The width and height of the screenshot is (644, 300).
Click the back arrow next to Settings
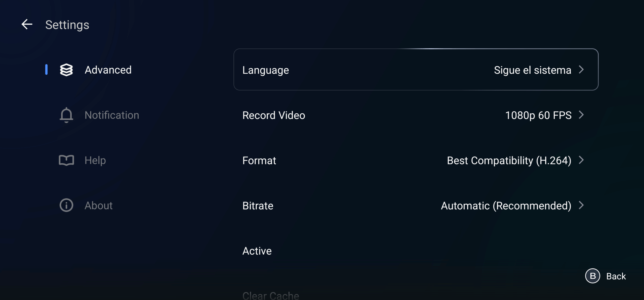click(x=27, y=24)
